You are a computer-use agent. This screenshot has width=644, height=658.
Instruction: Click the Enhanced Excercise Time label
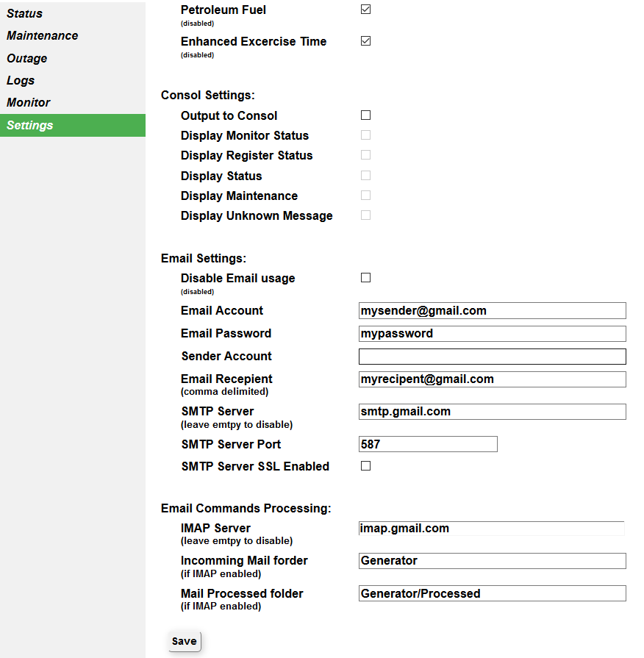point(254,42)
